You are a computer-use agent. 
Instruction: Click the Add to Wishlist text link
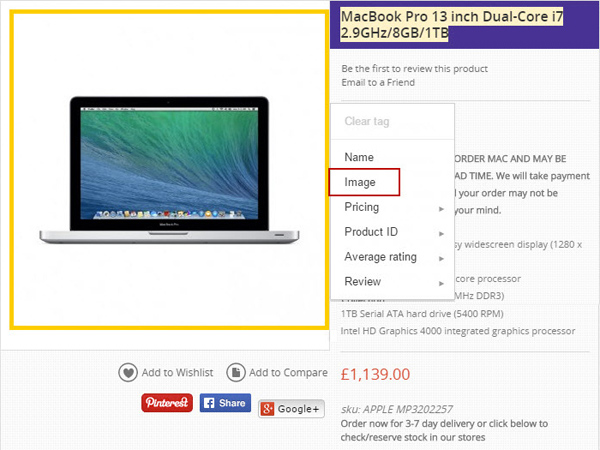[x=178, y=372]
